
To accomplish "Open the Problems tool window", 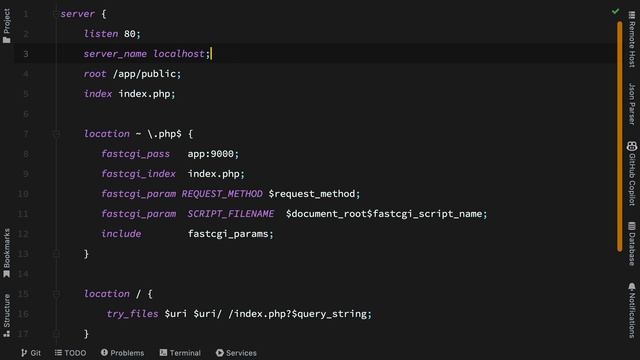I will [122, 353].
